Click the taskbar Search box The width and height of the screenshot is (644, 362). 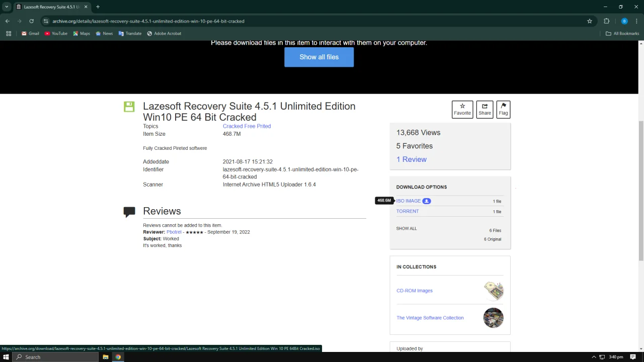coord(55,357)
